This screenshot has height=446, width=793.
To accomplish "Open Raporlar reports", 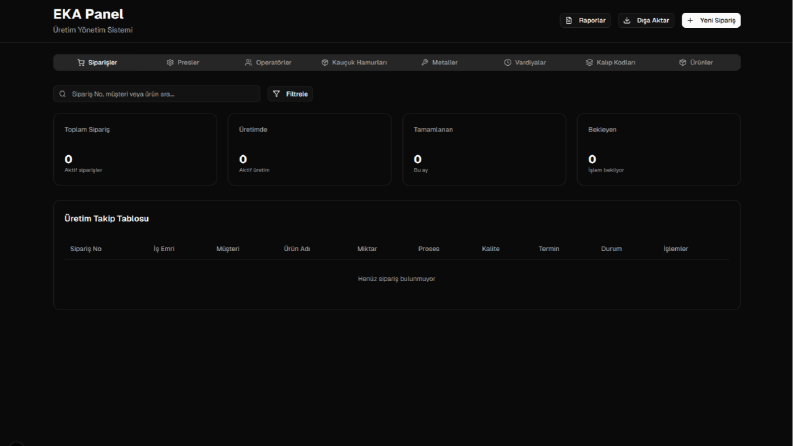I will click(586, 21).
